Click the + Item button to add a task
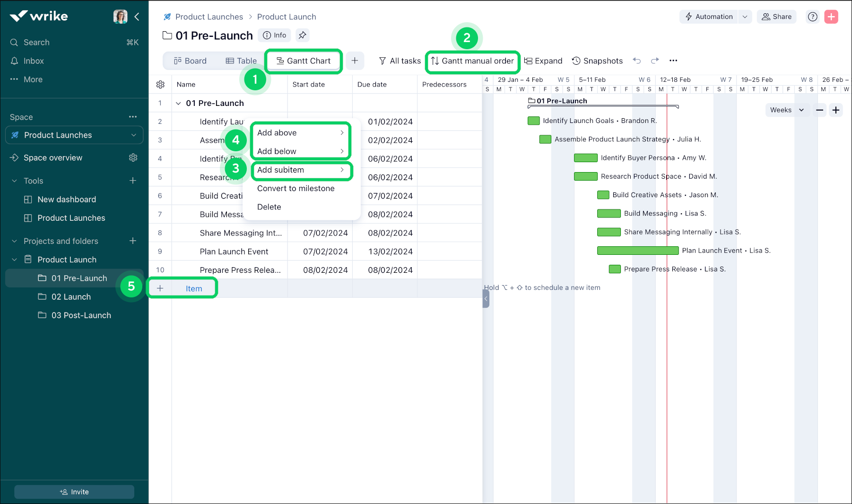Screen dimensions: 852x504 click(182, 287)
